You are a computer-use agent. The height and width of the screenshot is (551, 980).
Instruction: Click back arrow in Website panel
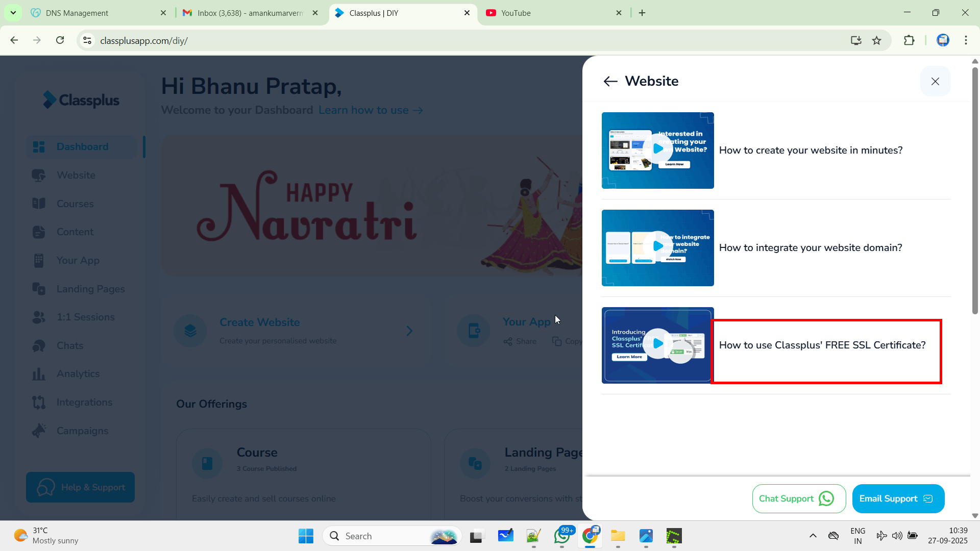click(x=610, y=82)
